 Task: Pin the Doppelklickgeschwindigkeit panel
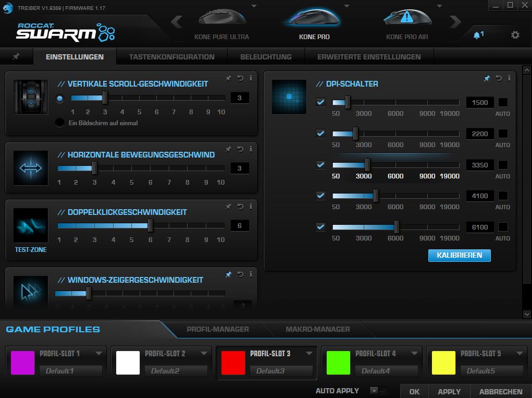(x=228, y=207)
